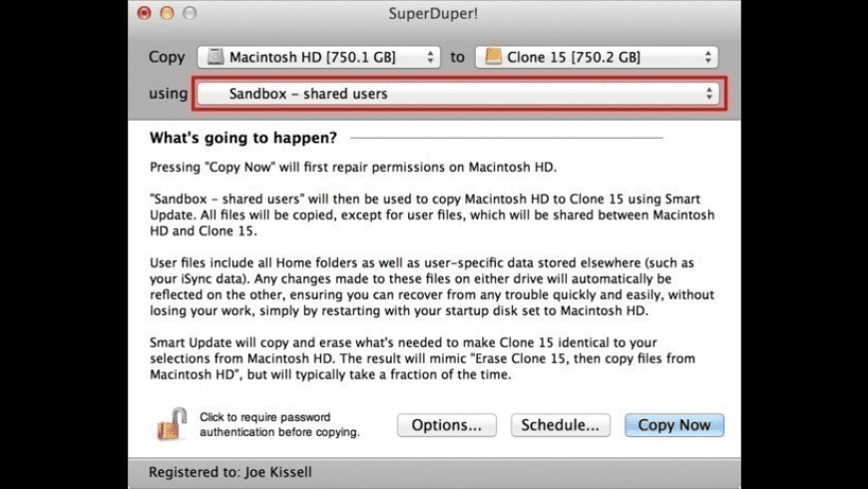Expand the Sandbox - shared users script dropdown

tap(457, 94)
